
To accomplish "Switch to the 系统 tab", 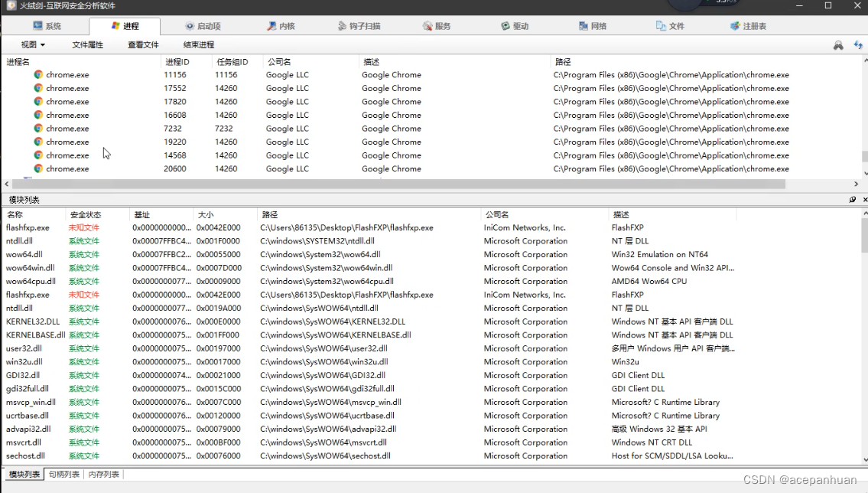I will click(47, 26).
